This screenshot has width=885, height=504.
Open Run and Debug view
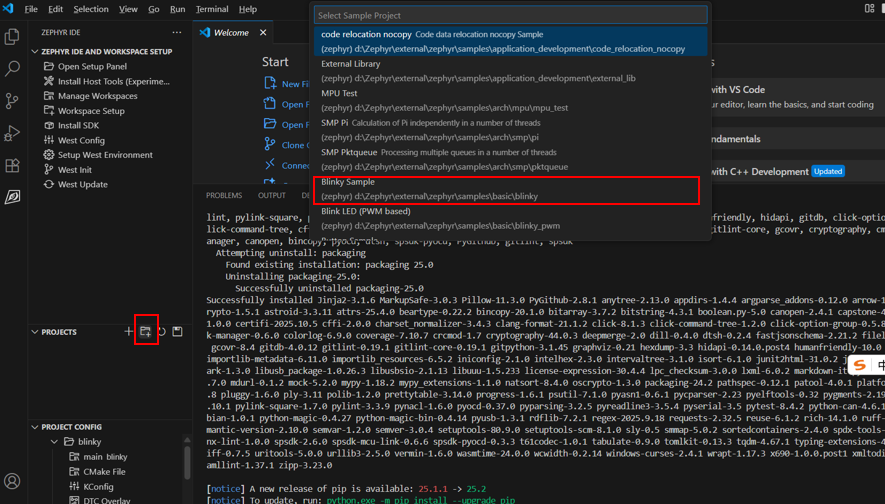(12, 133)
